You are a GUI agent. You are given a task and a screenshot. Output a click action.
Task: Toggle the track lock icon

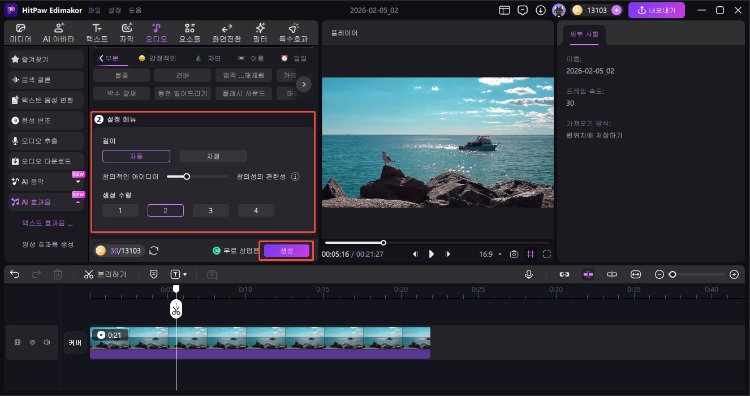coord(18,342)
